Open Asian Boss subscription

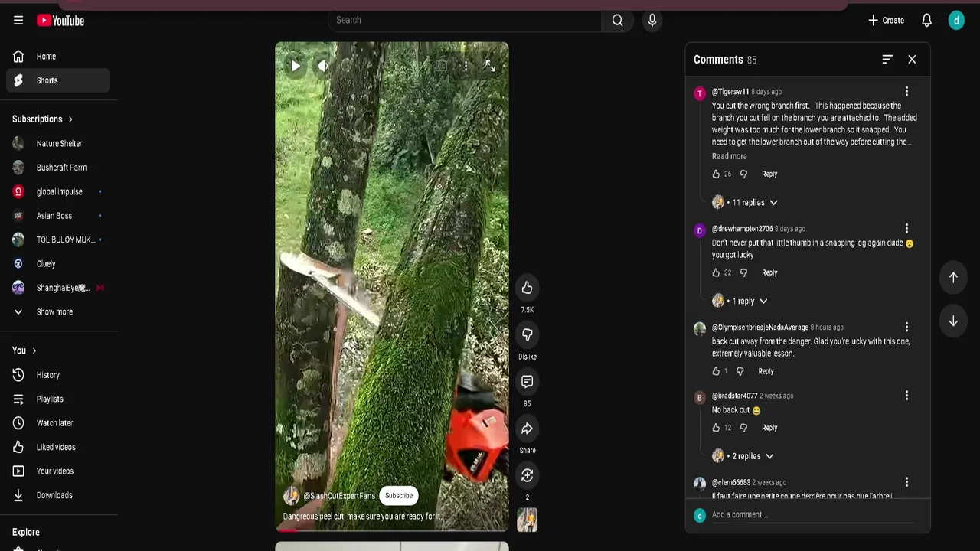(x=58, y=216)
